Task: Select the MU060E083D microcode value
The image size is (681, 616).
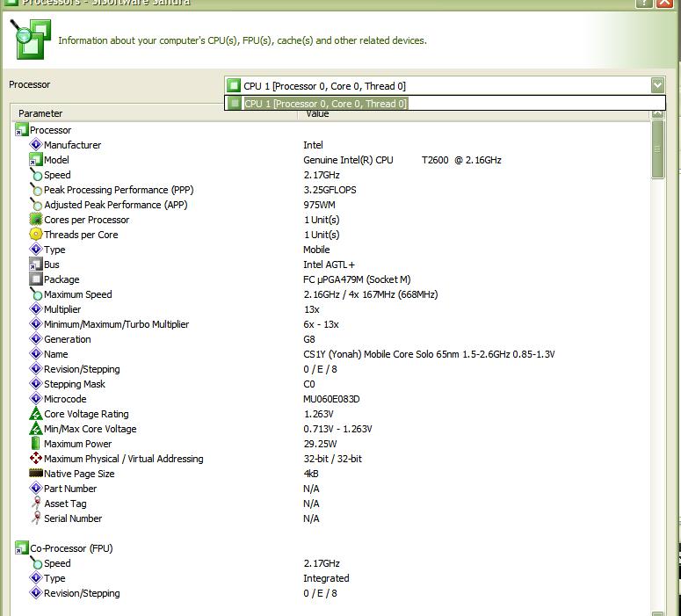Action: 331,399
